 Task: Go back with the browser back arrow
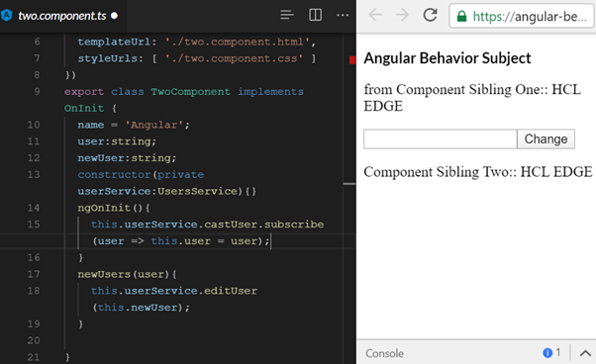coord(375,15)
